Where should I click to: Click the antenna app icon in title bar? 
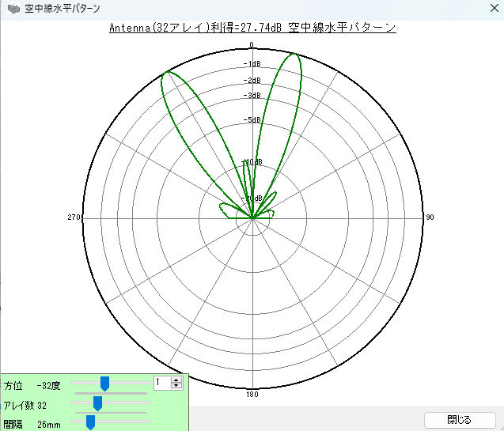click(13, 9)
